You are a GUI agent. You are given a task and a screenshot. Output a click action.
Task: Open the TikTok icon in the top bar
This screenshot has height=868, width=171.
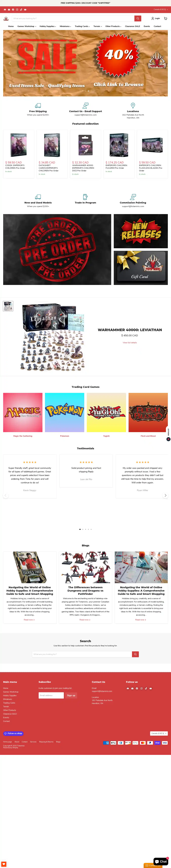(21, 9)
